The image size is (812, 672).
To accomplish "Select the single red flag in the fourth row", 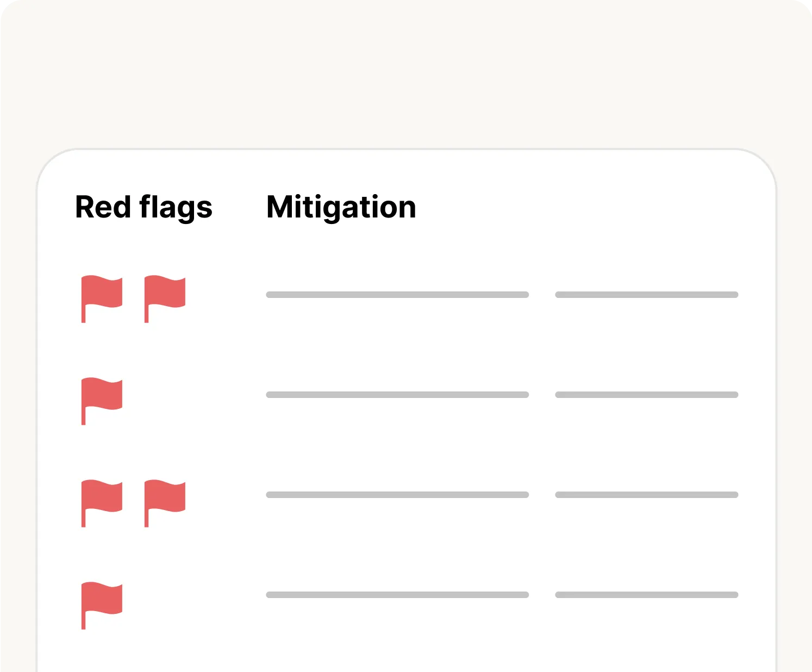I will pyautogui.click(x=102, y=600).
